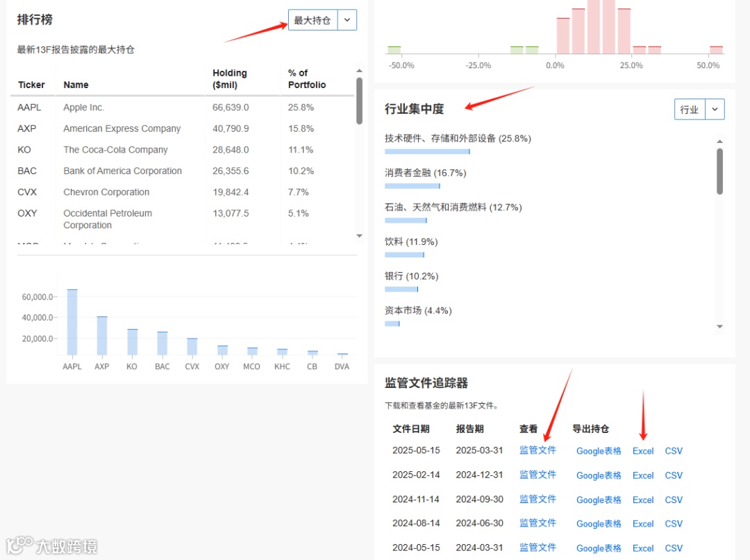
Task: Open Google表格 export for 2024-08-14 filing
Action: point(599,524)
